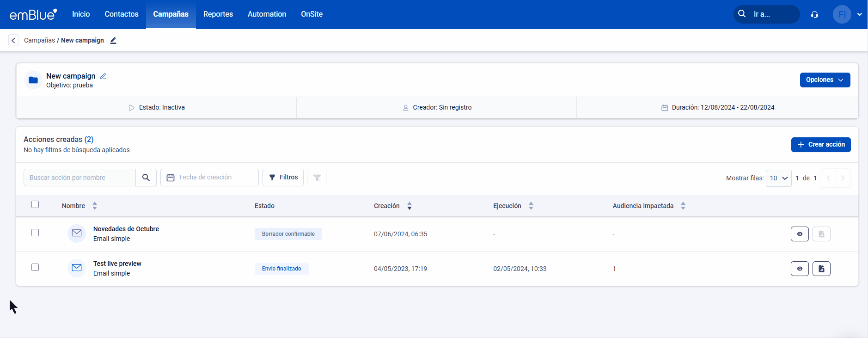Screen dimensions: 868x338
Task: Open the Automation menu
Action: click(267, 14)
